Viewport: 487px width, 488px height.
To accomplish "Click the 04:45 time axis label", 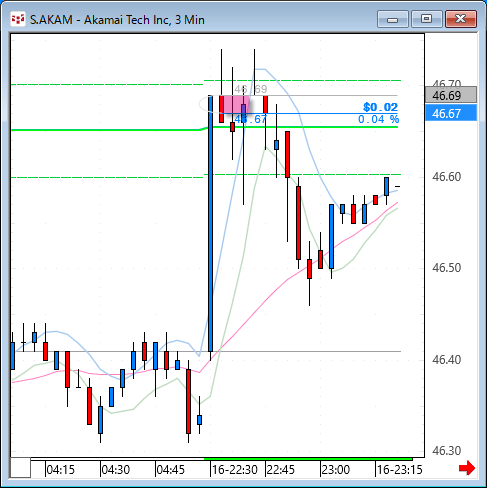I will 170,470.
